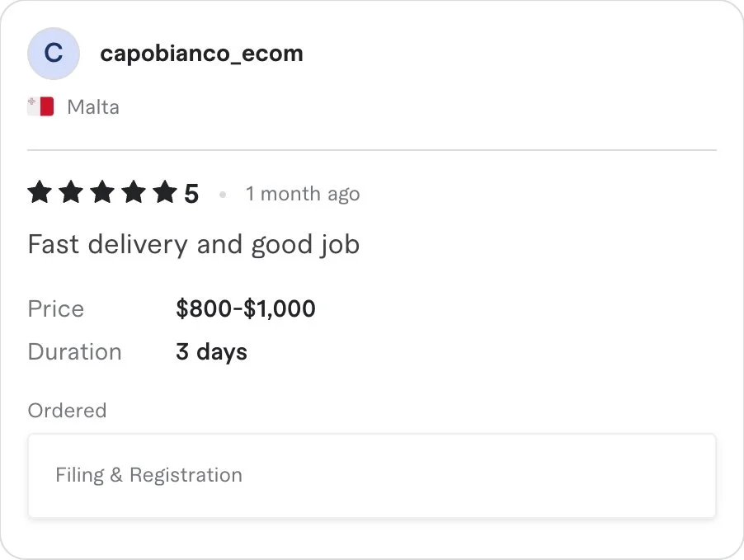Click the "3 days" duration value
744x560 pixels.
click(x=211, y=352)
